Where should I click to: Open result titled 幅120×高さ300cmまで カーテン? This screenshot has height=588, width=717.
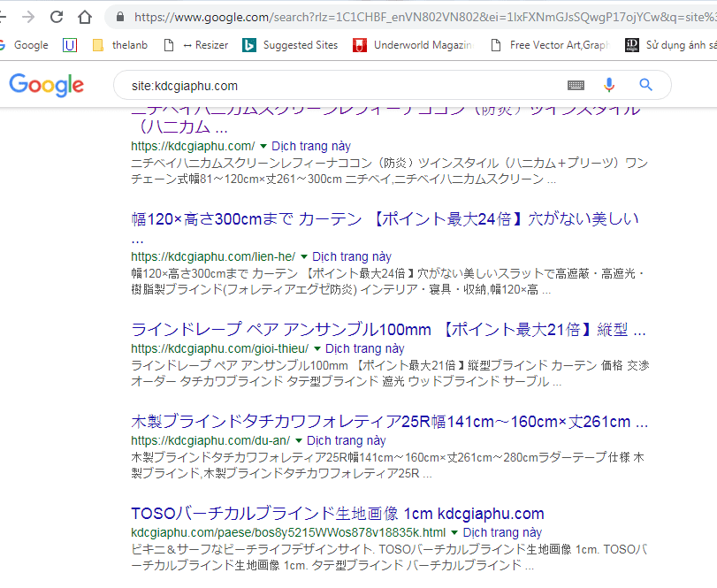pos(385,219)
